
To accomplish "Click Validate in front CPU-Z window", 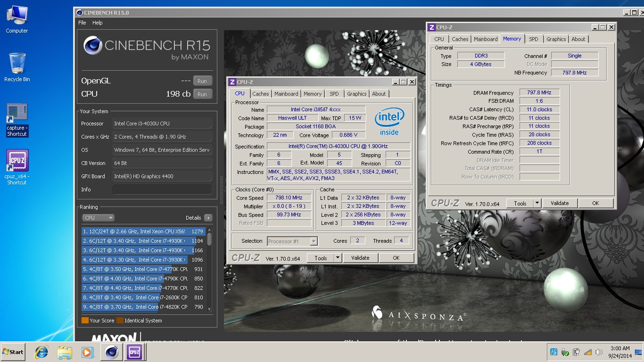I will (x=360, y=258).
